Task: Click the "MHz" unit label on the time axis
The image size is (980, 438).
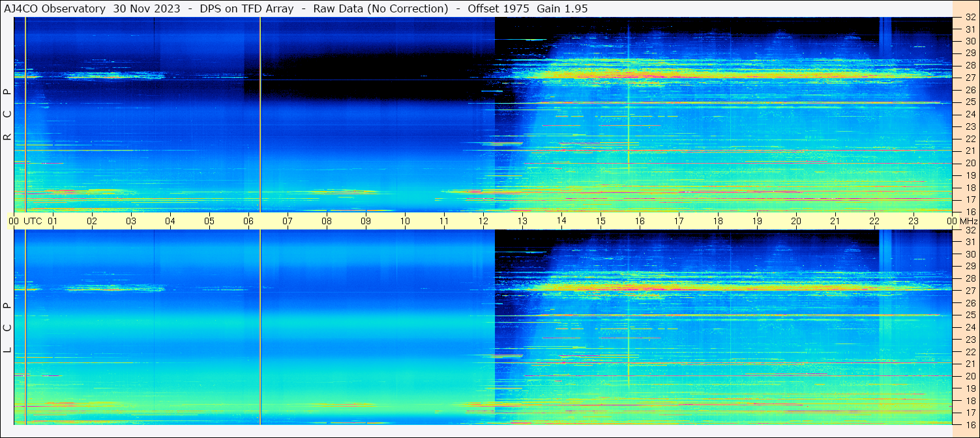Action: [968, 221]
